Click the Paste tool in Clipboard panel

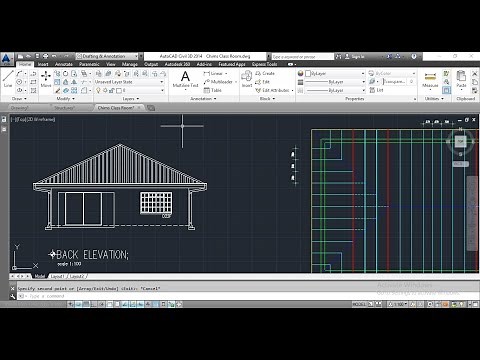tap(461, 79)
